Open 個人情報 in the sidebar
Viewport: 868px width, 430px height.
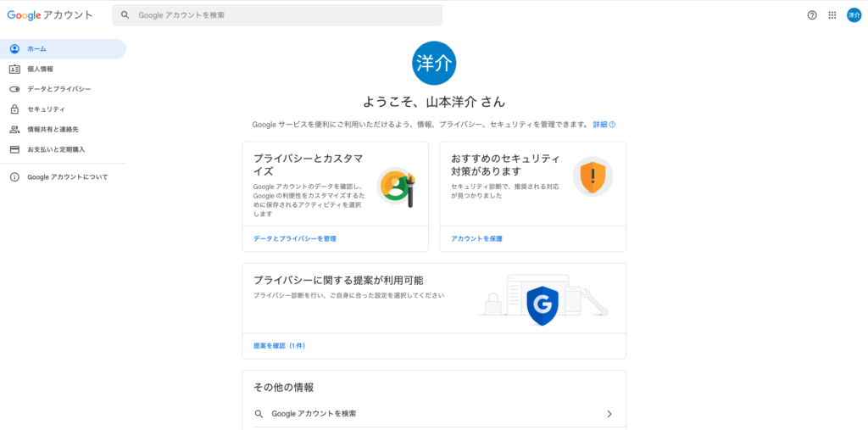click(x=63, y=70)
